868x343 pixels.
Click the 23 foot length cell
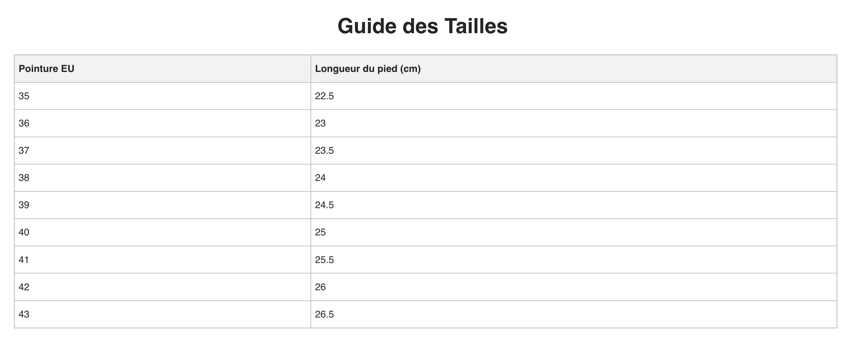tap(574, 123)
